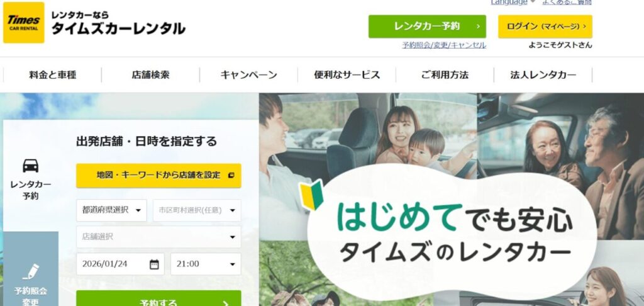Click the chevron on ログイン yellow button
The height and width of the screenshot is (306, 644).
584,26
